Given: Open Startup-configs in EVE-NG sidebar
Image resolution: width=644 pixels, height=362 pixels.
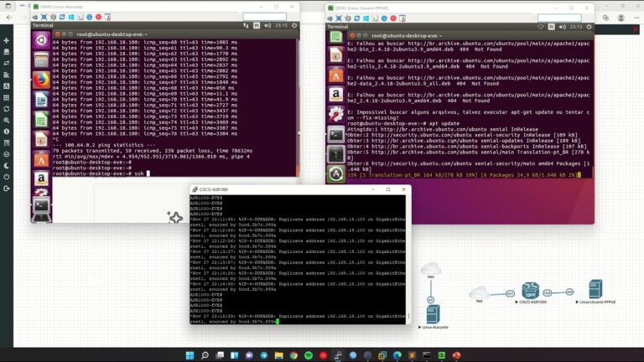Looking at the screenshot, I should pyautogui.click(x=6, y=75).
